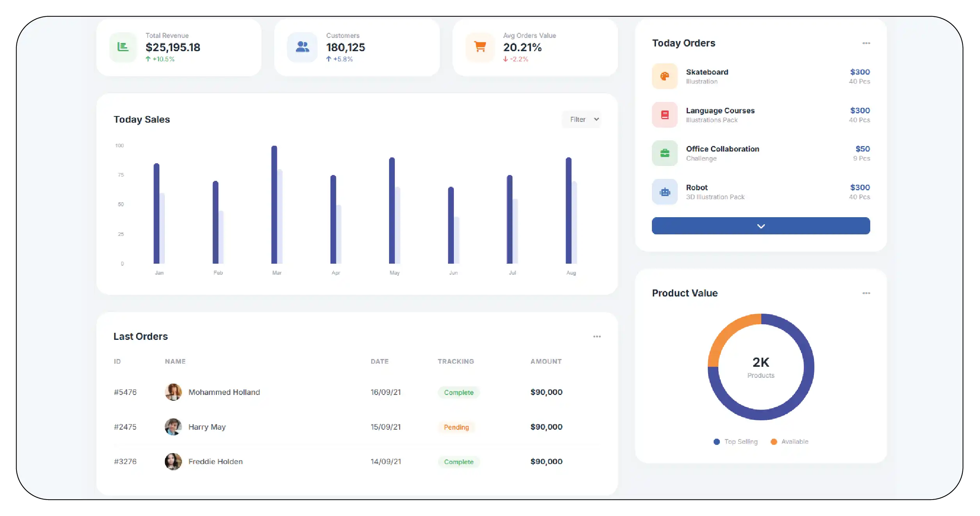Click the Office Collaboration briefcase icon
Image resolution: width=980 pixels, height=516 pixels.
tap(665, 153)
